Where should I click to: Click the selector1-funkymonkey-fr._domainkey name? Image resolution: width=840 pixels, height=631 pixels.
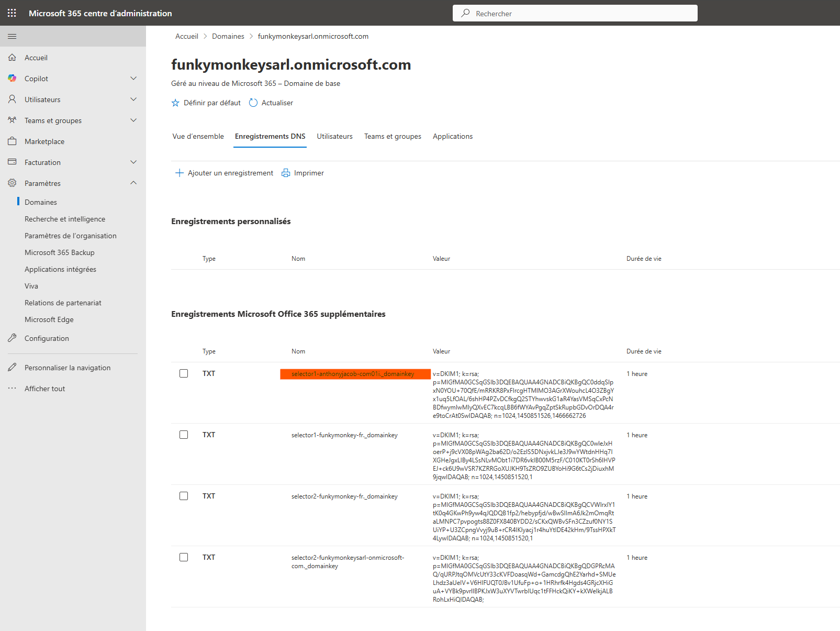coord(344,435)
